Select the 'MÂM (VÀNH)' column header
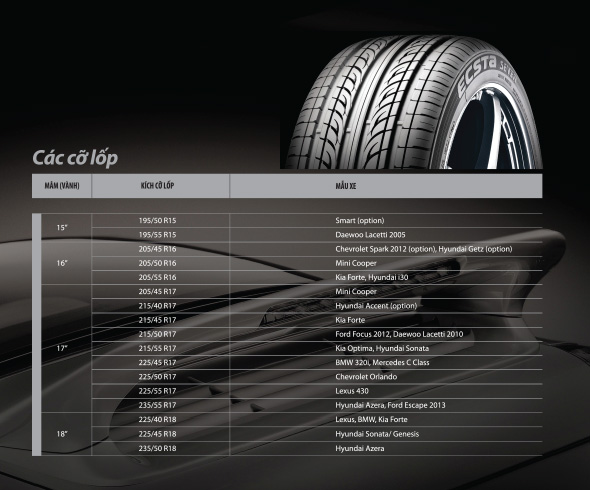This screenshot has width=590, height=490. [x=62, y=186]
